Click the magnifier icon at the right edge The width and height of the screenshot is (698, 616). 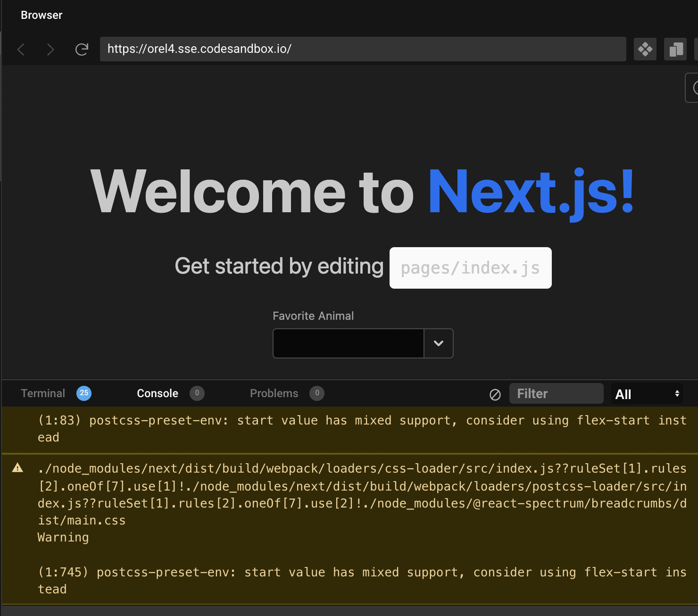point(695,88)
